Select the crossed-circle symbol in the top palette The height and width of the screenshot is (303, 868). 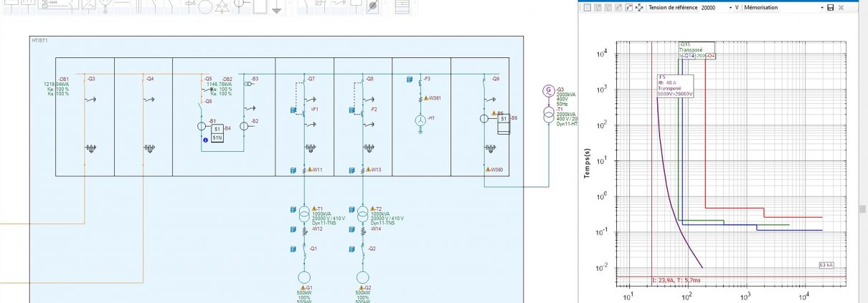click(x=373, y=7)
